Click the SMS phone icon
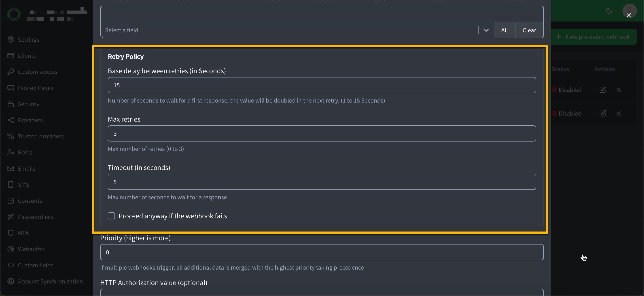Screen dimensions: 644x296 11,184
